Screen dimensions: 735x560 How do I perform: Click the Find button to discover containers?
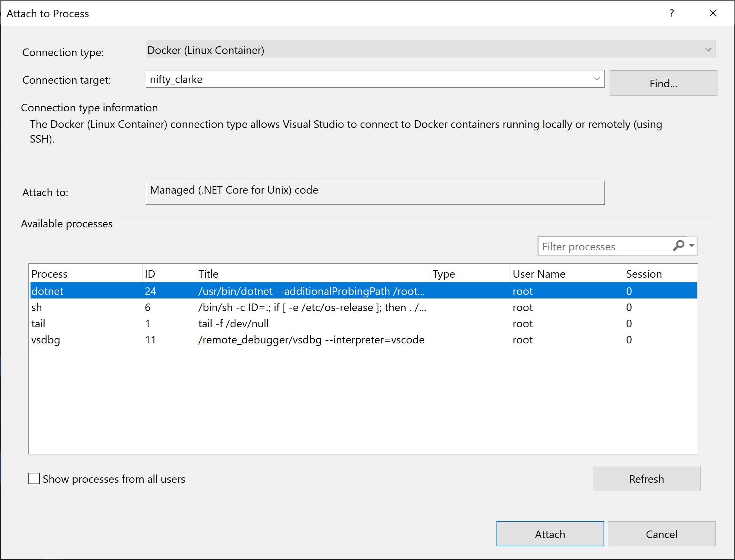pos(663,82)
